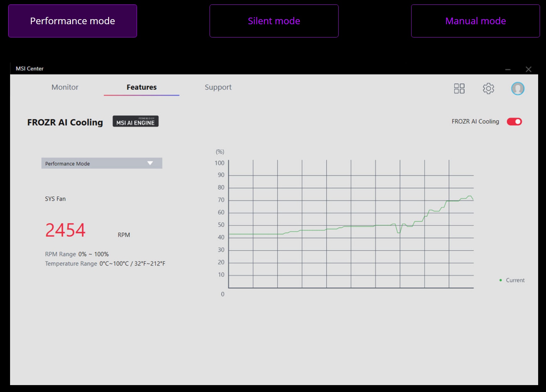Click the Current legend entry

512,280
